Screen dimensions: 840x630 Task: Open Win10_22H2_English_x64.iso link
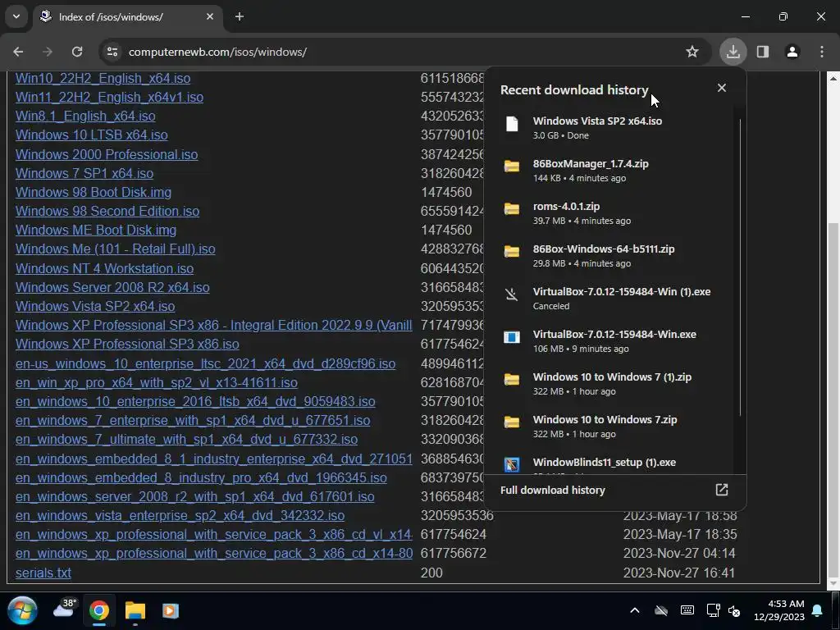point(103,78)
